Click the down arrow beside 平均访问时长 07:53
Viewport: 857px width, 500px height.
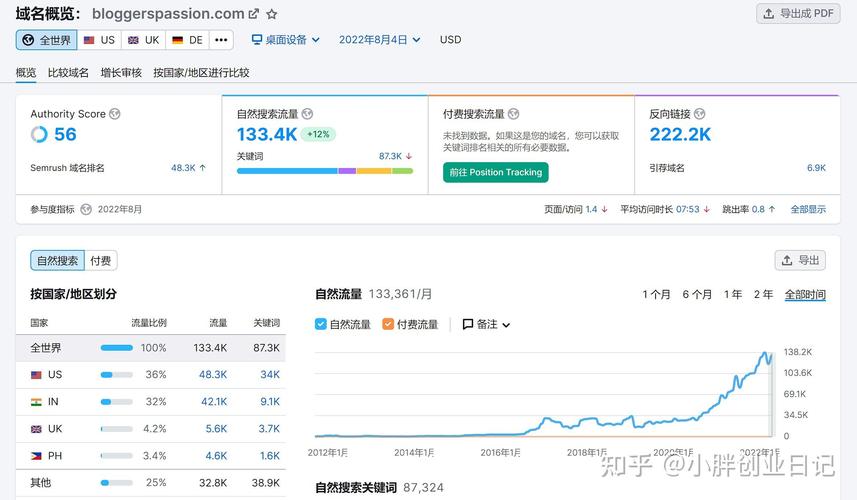pos(707,209)
